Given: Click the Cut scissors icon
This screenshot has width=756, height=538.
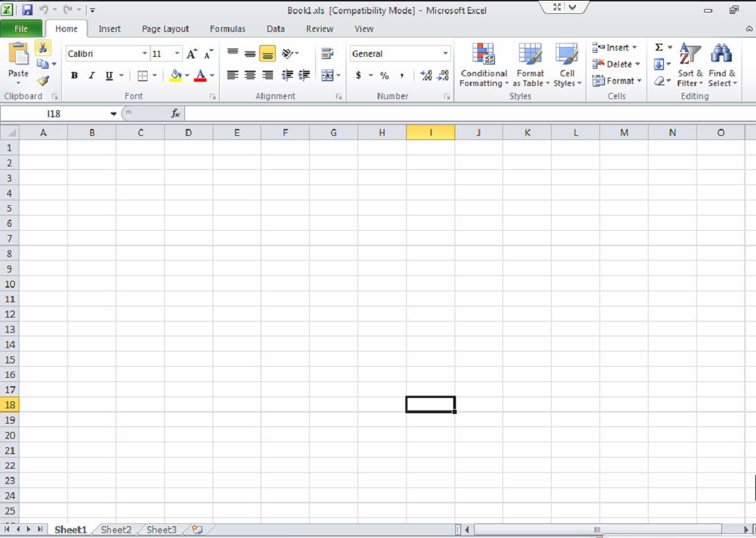Looking at the screenshot, I should click(x=43, y=48).
